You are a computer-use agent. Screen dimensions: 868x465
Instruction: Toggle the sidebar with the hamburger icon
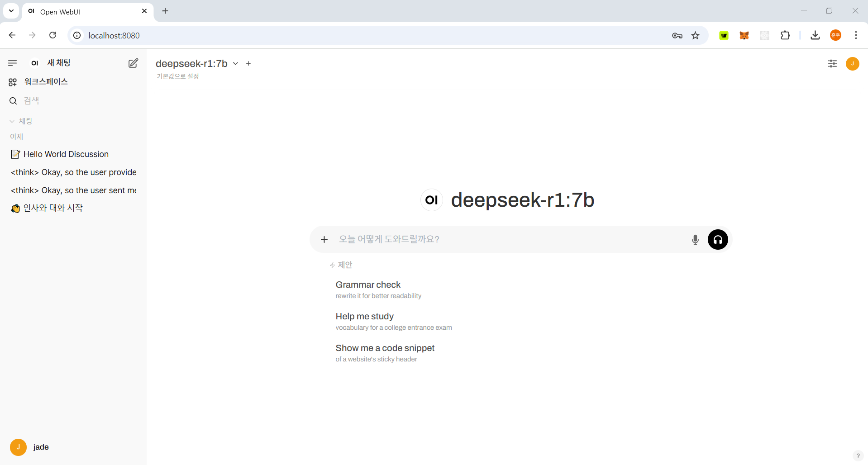(12, 63)
